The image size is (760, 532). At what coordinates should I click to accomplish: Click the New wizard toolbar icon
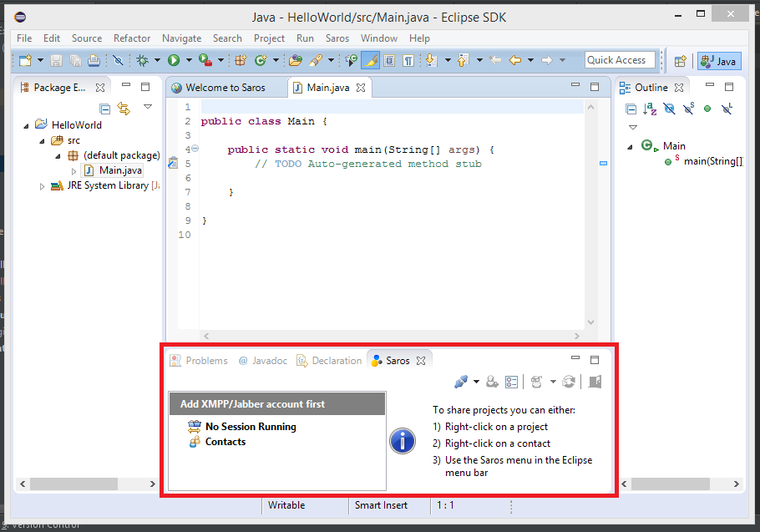click(25, 61)
